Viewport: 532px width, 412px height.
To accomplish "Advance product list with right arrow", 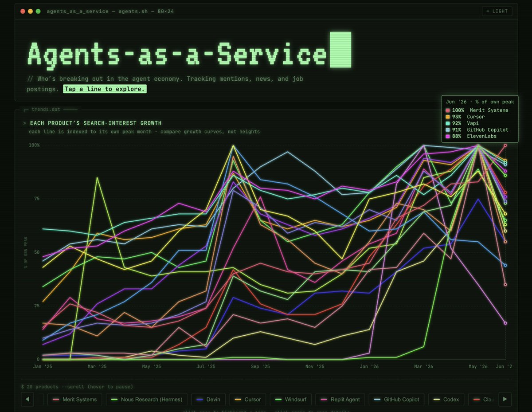I will [x=505, y=399].
